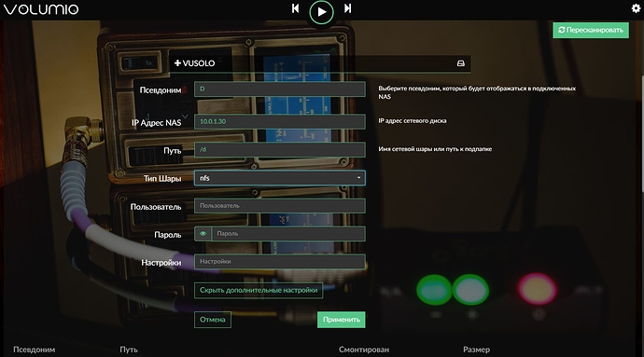Click the Volumio logo
The height and width of the screenshot is (357, 644).
coord(41,9)
